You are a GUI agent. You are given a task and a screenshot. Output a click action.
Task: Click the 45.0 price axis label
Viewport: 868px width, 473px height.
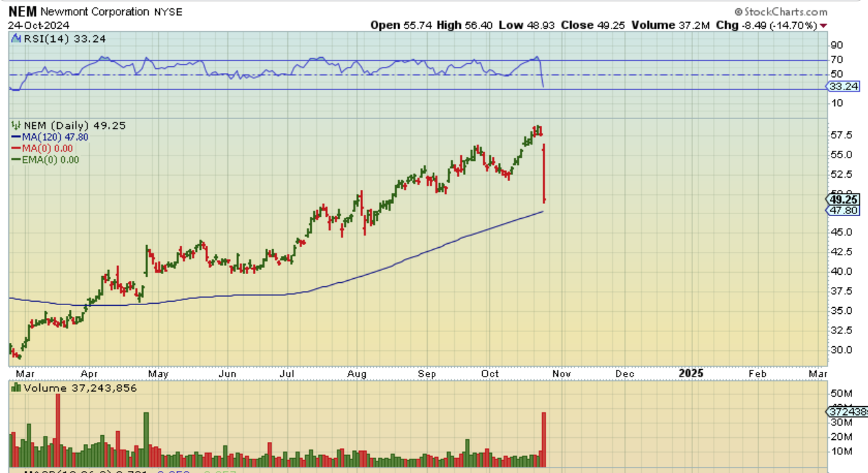(840, 233)
